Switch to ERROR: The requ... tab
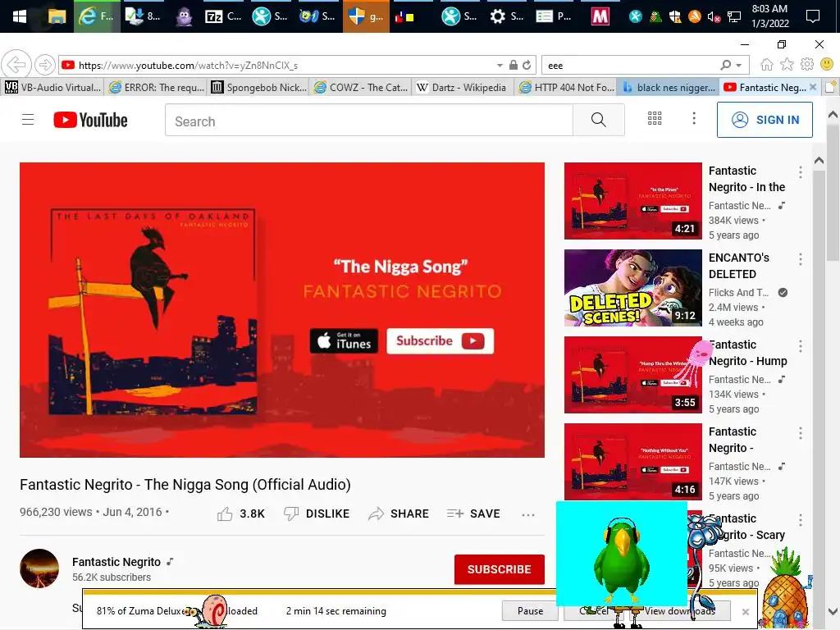This screenshot has height=630, width=840. pos(156,87)
